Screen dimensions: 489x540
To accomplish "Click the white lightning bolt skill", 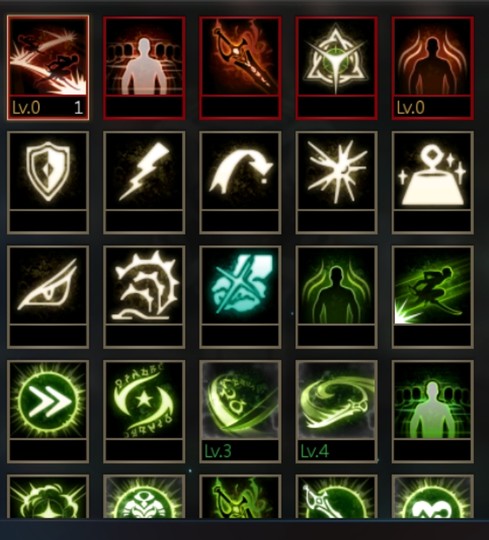I will 144,183.
